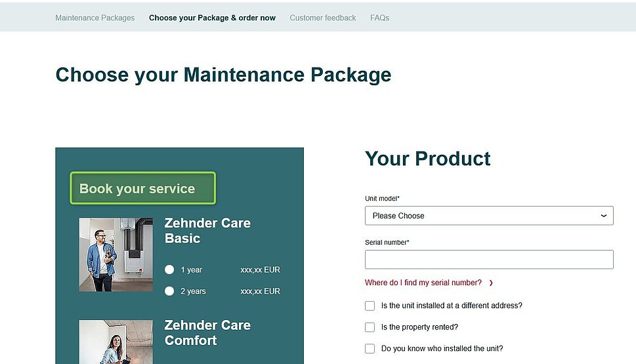Open the FAQs nav item

[x=379, y=18]
